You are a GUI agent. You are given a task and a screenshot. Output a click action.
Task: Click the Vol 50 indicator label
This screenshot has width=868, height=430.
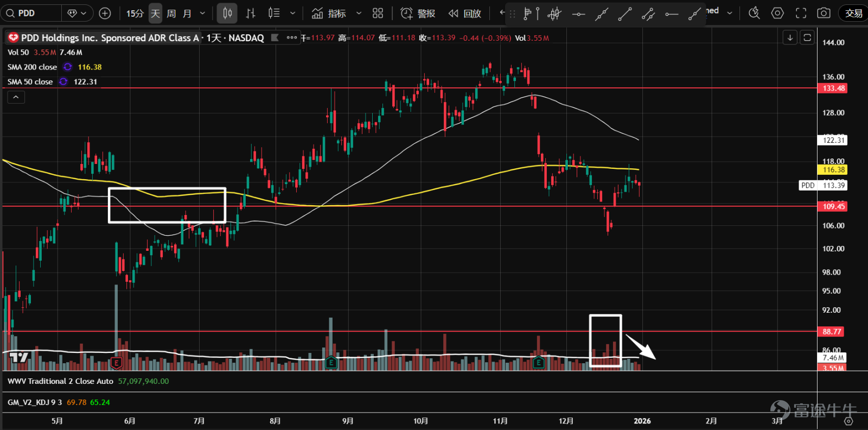pyautogui.click(x=18, y=53)
